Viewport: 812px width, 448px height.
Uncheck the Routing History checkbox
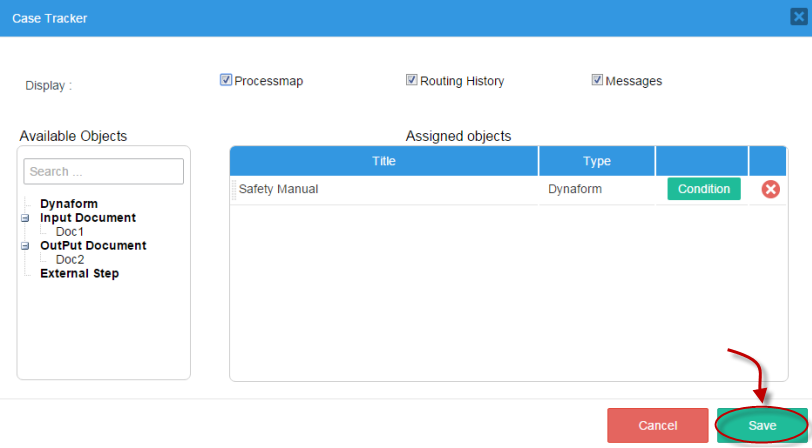tap(411, 80)
